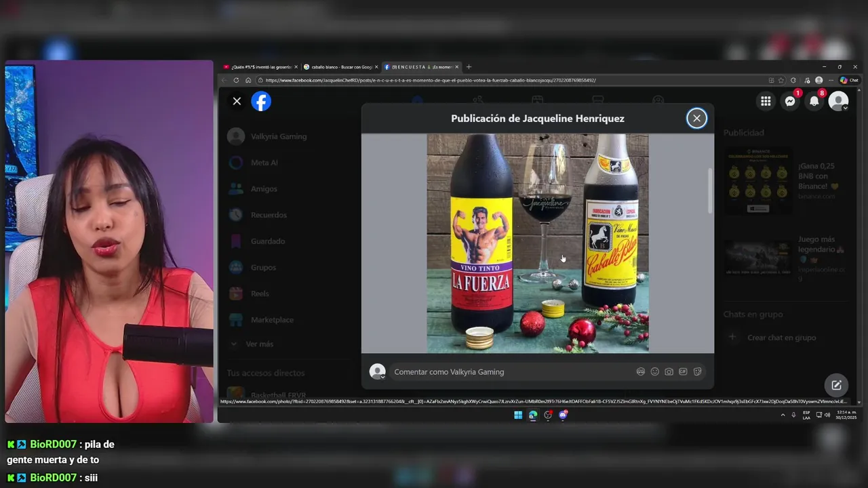Insert an avatar sticker in the comment
Screen dimensions: 868x488
coord(641,371)
